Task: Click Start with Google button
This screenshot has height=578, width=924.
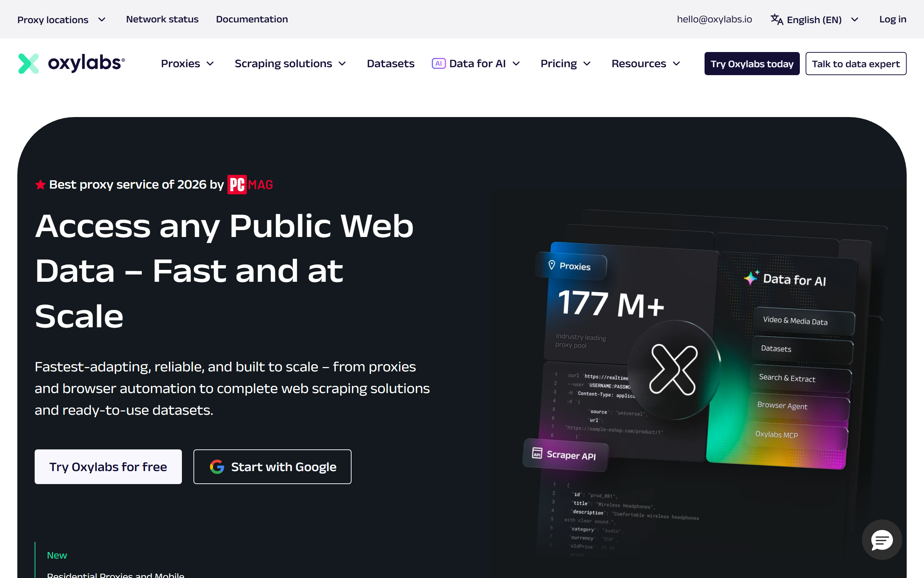Action: [272, 467]
